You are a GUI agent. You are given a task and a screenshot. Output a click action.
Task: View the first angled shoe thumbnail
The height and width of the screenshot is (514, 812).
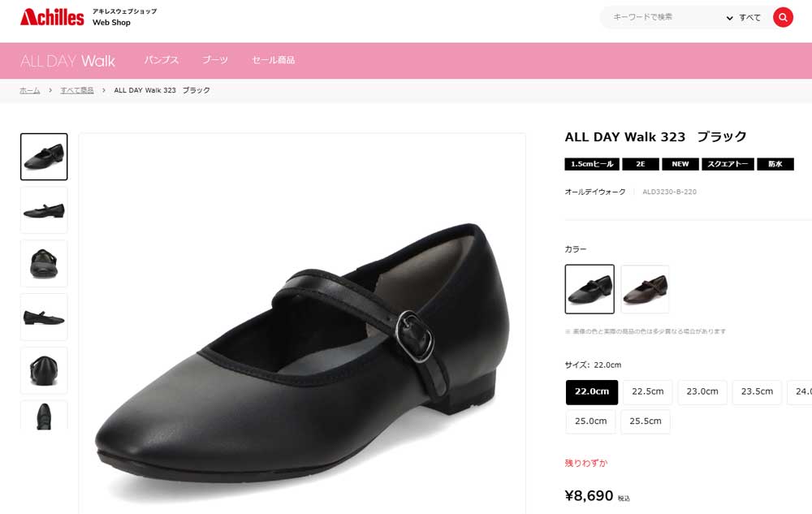click(44, 157)
